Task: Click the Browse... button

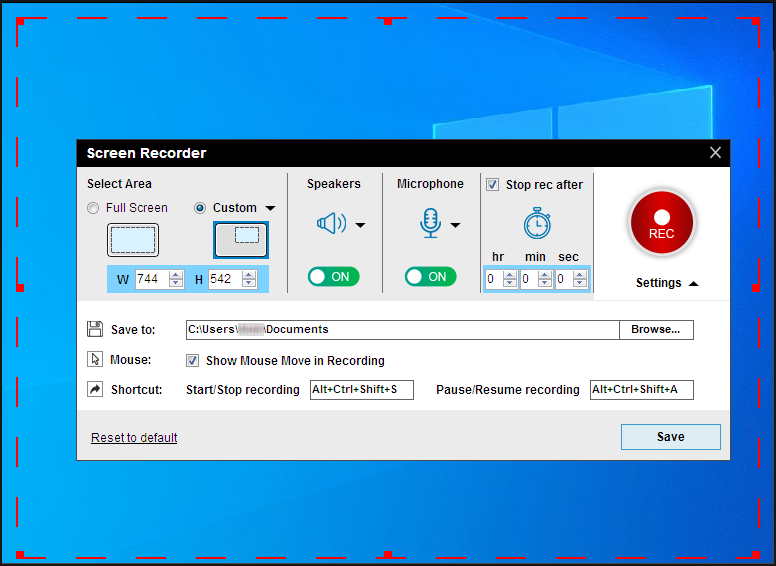Action: tap(656, 329)
